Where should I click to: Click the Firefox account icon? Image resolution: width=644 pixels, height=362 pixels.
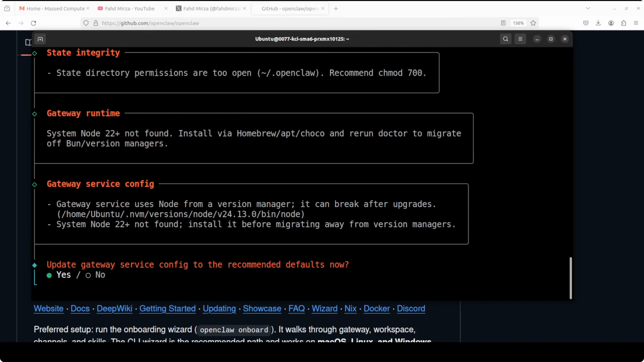[x=611, y=23]
